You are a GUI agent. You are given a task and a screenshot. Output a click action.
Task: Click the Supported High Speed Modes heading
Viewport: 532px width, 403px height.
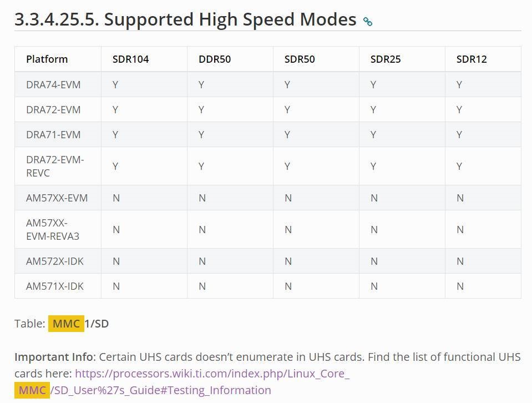pyautogui.click(x=185, y=19)
